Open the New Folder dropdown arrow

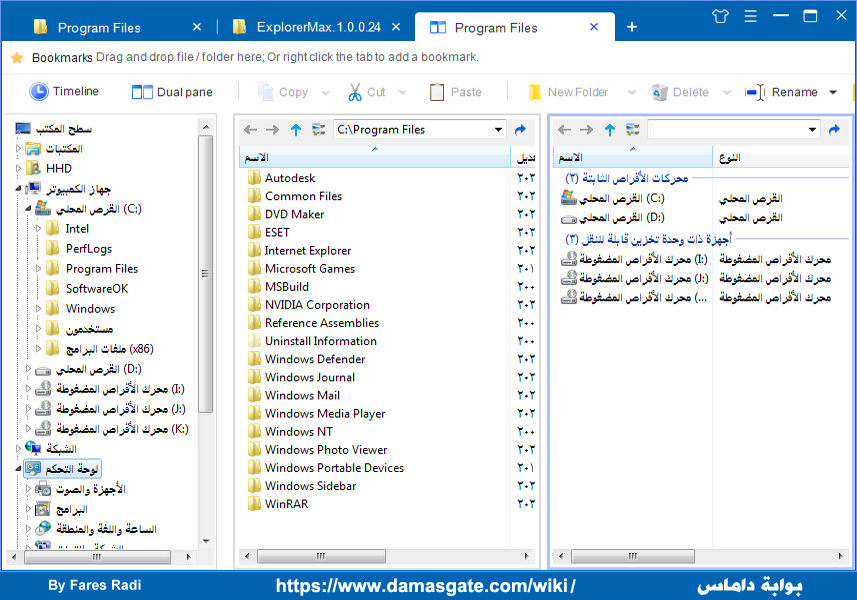[x=631, y=92]
